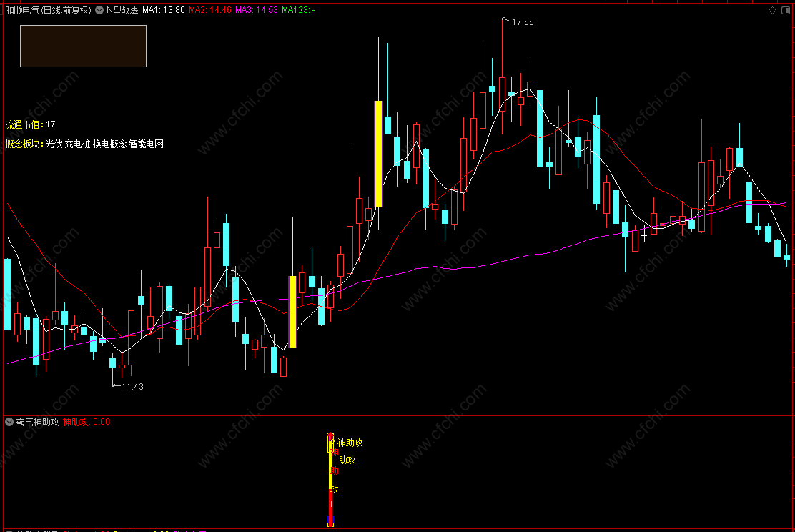Select the MA1: 13.86 value label
The image size is (795, 532).
click(163, 10)
